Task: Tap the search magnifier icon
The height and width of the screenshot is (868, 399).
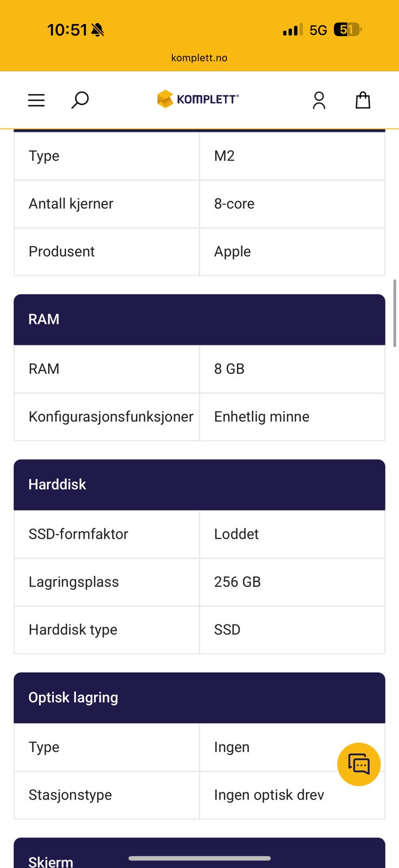Action: [x=80, y=100]
